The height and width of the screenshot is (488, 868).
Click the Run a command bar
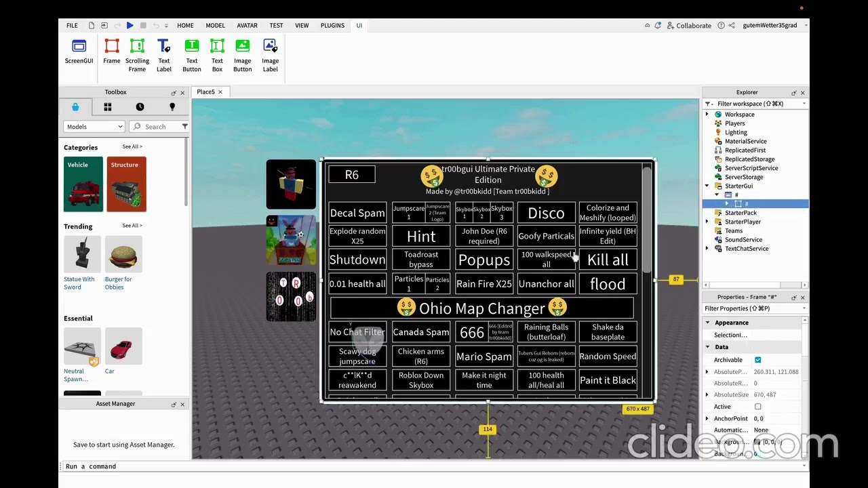pos(434,466)
